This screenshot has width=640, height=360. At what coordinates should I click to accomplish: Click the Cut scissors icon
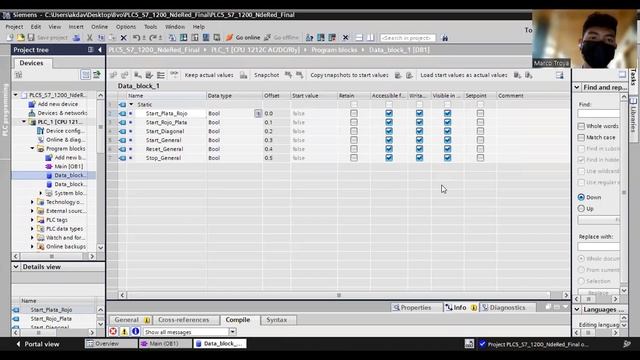[x=89, y=38]
